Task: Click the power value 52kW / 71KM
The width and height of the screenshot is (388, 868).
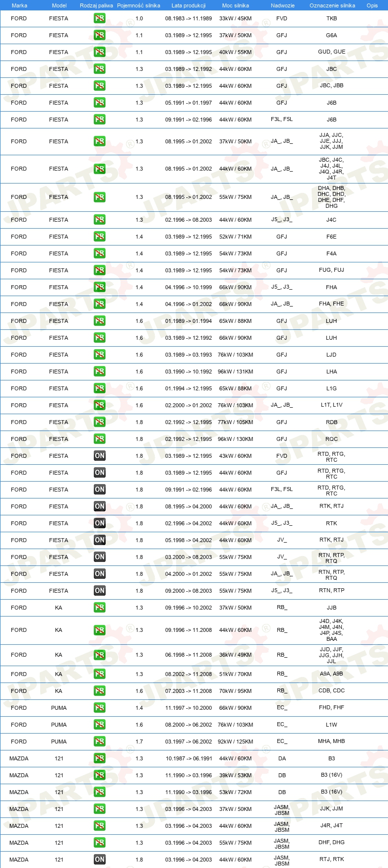Action: pos(236,237)
